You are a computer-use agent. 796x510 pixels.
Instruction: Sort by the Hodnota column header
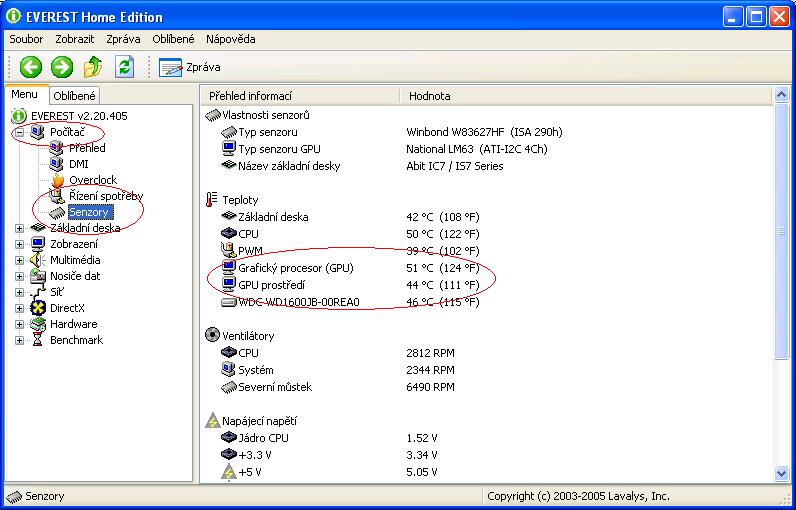pyautogui.click(x=586, y=95)
